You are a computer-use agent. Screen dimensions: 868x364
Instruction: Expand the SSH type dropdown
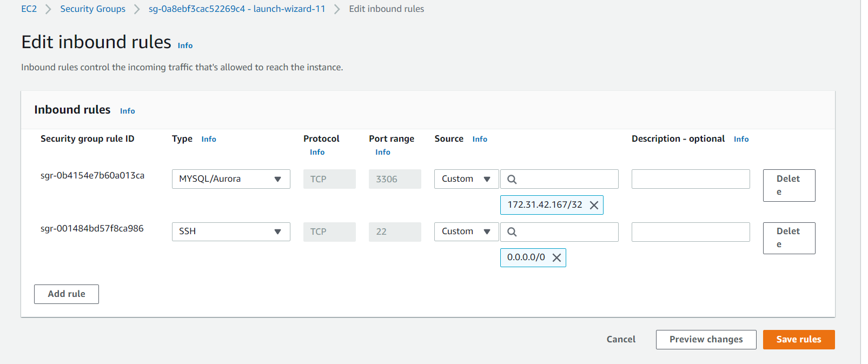(x=231, y=232)
